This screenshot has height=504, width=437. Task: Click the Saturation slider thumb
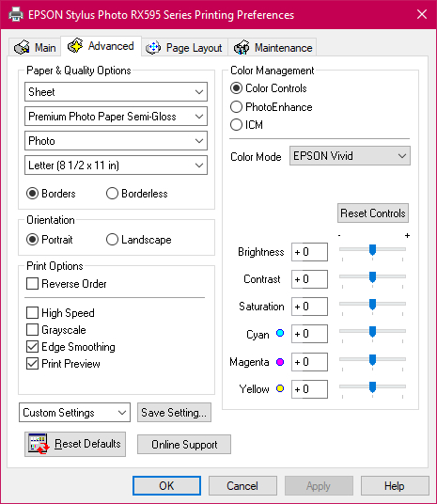pos(372,304)
